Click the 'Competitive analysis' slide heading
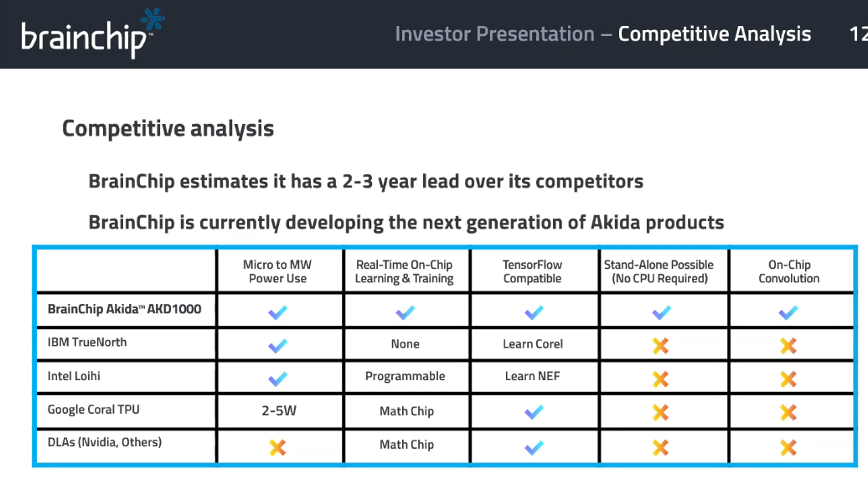868x479 pixels. (x=168, y=128)
